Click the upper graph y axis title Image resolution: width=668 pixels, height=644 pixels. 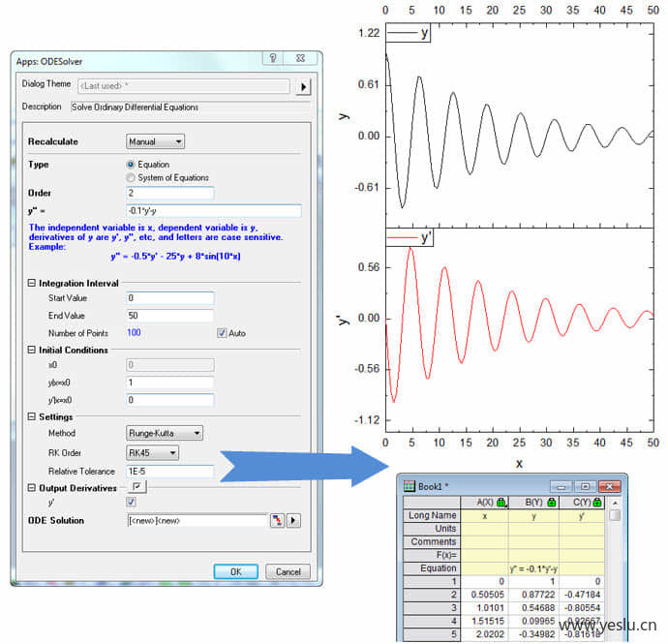(x=344, y=117)
